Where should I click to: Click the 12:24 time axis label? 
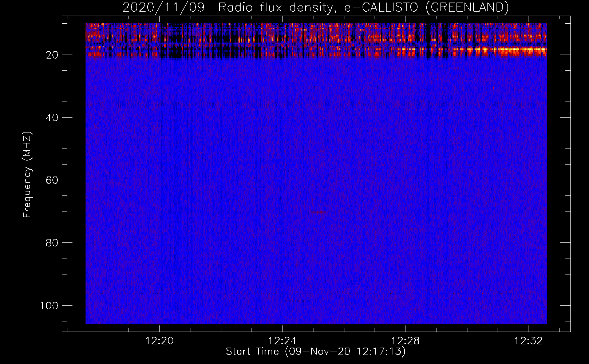pyautogui.click(x=282, y=341)
